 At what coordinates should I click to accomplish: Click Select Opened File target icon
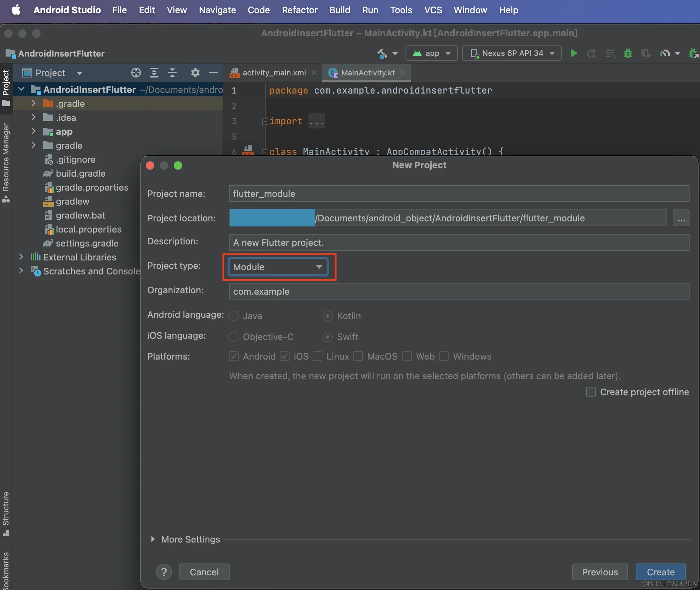(136, 73)
